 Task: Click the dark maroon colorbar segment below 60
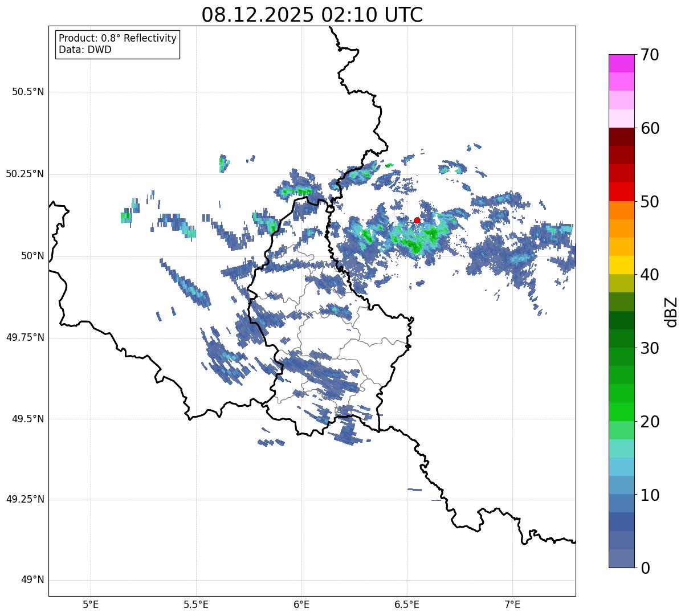[x=622, y=137]
